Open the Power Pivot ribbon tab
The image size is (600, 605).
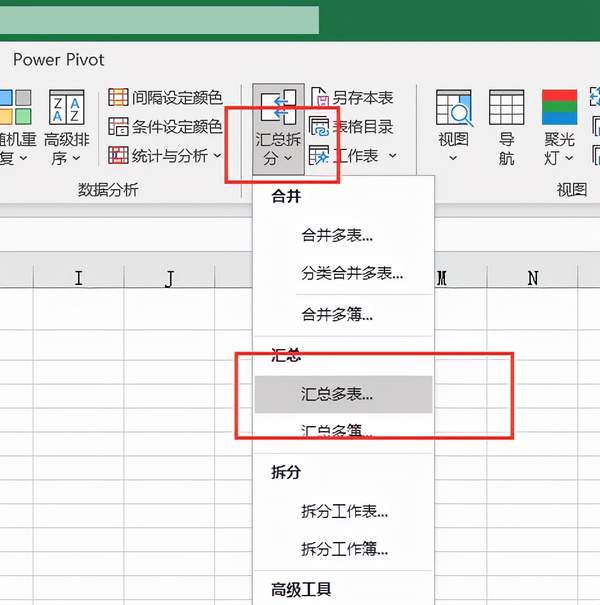coord(60,60)
